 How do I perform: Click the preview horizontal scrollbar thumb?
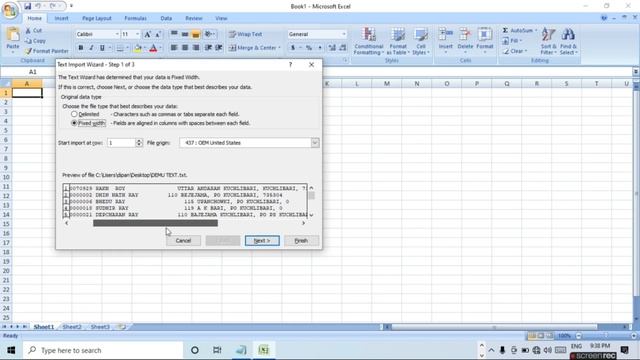156,223
